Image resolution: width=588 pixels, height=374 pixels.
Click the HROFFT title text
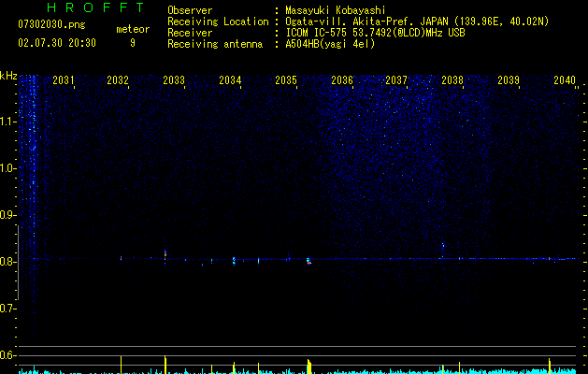95,7
